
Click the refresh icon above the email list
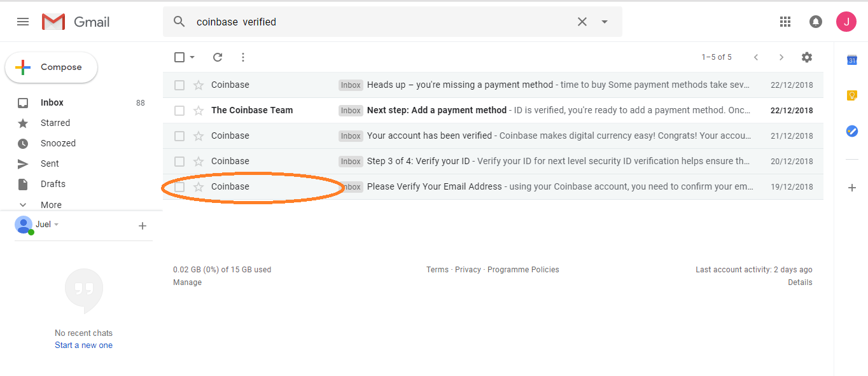(218, 57)
